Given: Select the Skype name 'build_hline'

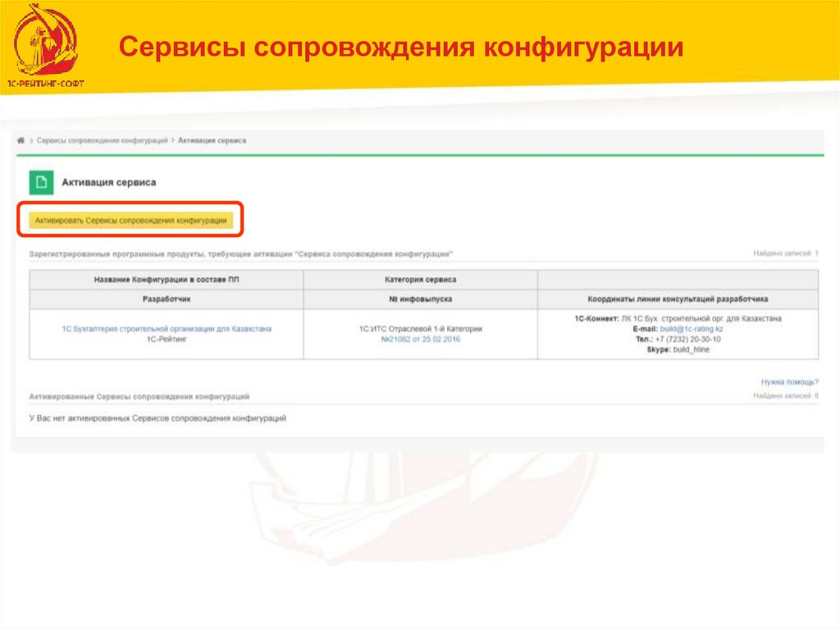Looking at the screenshot, I should (691, 349).
